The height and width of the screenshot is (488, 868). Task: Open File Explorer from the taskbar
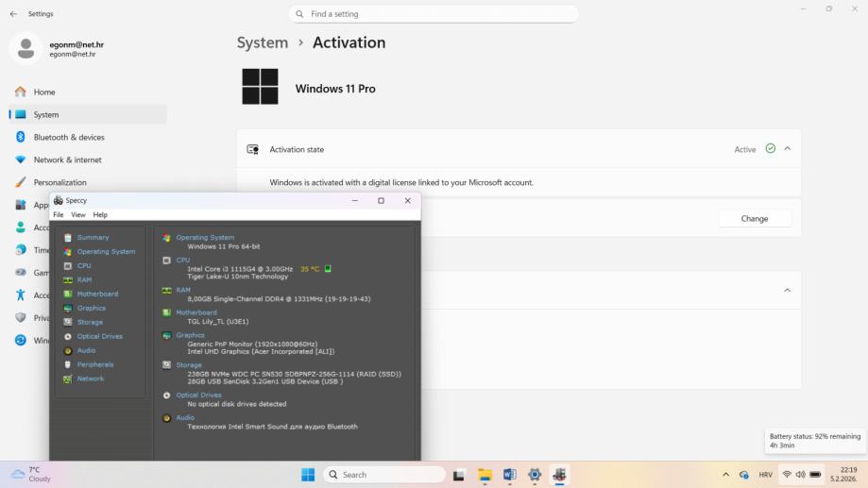tap(485, 475)
